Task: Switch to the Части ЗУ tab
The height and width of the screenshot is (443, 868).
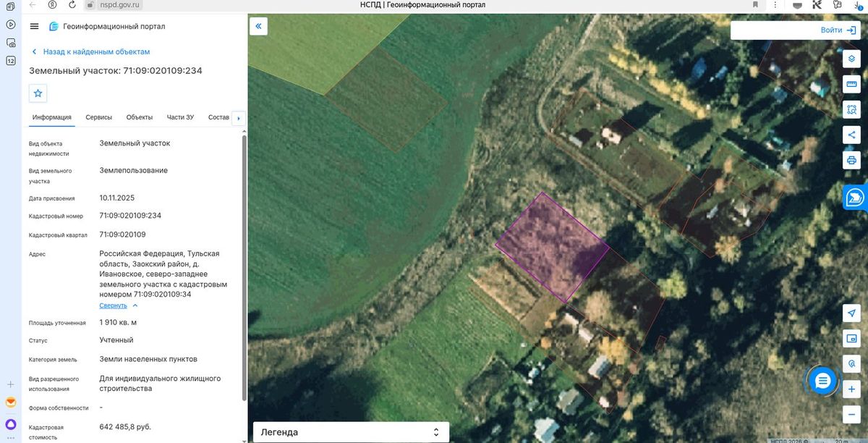Action: pyautogui.click(x=180, y=117)
